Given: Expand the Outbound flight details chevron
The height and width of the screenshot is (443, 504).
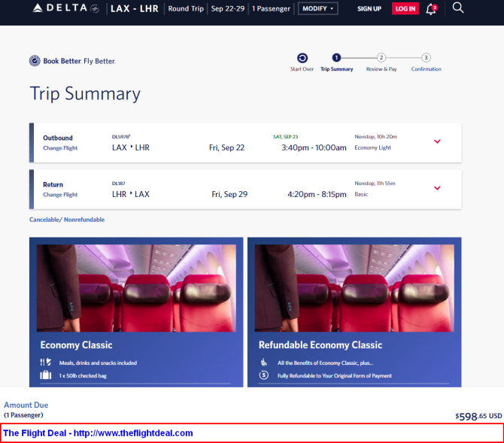Looking at the screenshot, I should pyautogui.click(x=437, y=141).
